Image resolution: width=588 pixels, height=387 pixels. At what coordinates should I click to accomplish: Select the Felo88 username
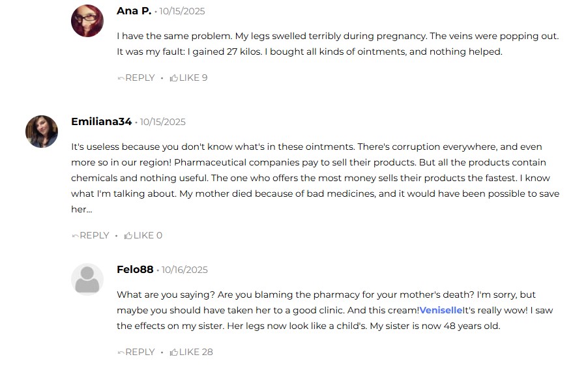coord(135,270)
